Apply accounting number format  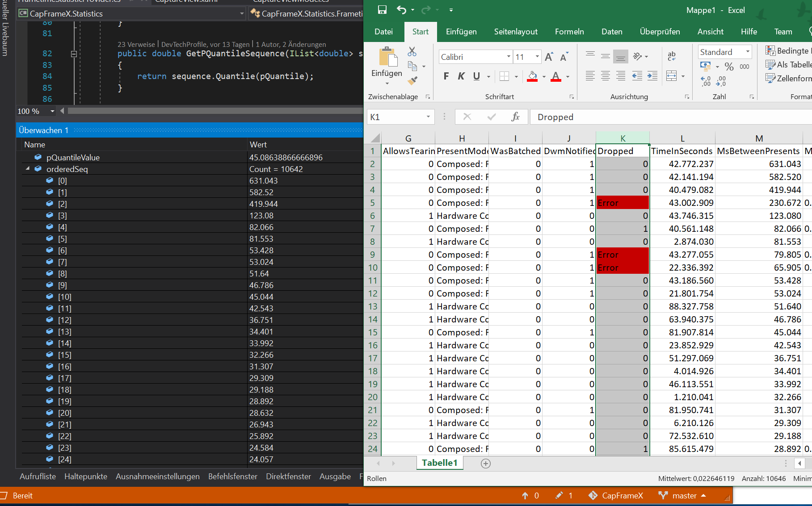pyautogui.click(x=705, y=67)
